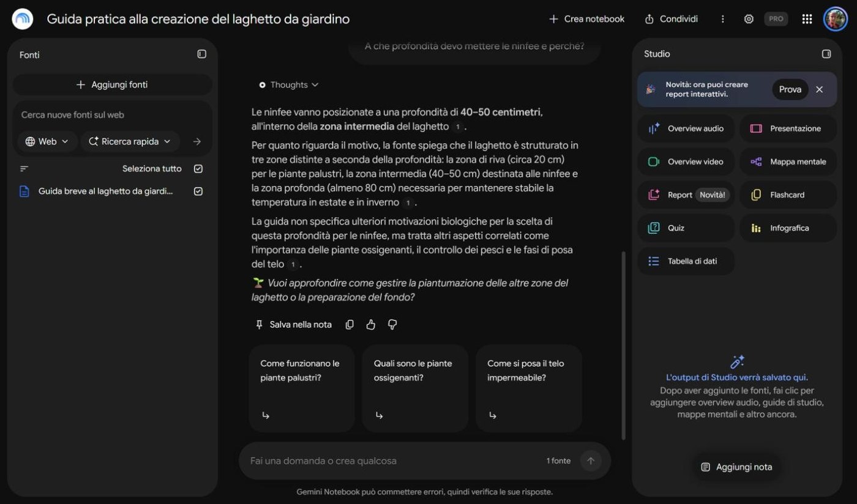Open the settings gear icon
This screenshot has height=504, width=857.
[x=749, y=19]
